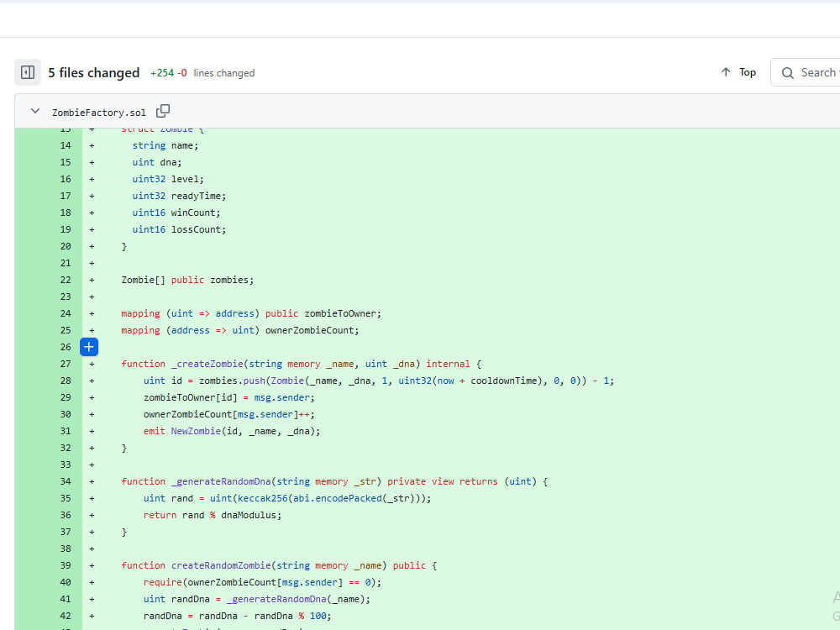Click the 'Zombie[] public zombies;' line

click(x=187, y=280)
